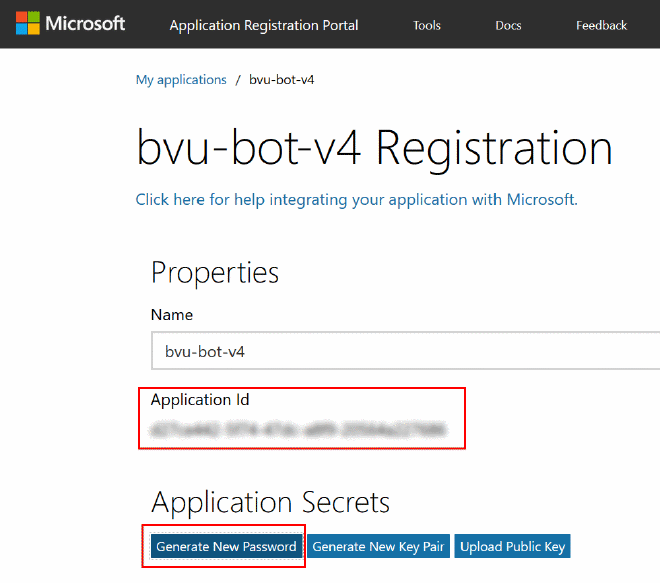Open the Tools menu in header
660x583 pixels.
pyautogui.click(x=427, y=25)
